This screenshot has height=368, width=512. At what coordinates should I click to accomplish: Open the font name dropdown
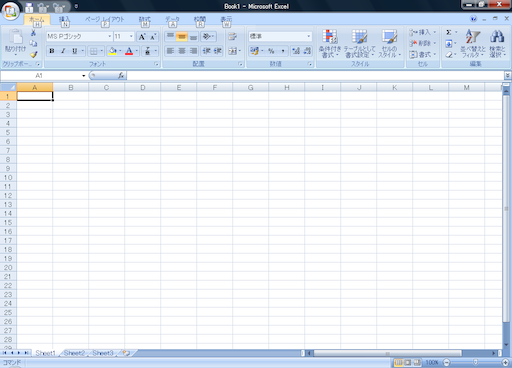pyautogui.click(x=109, y=36)
